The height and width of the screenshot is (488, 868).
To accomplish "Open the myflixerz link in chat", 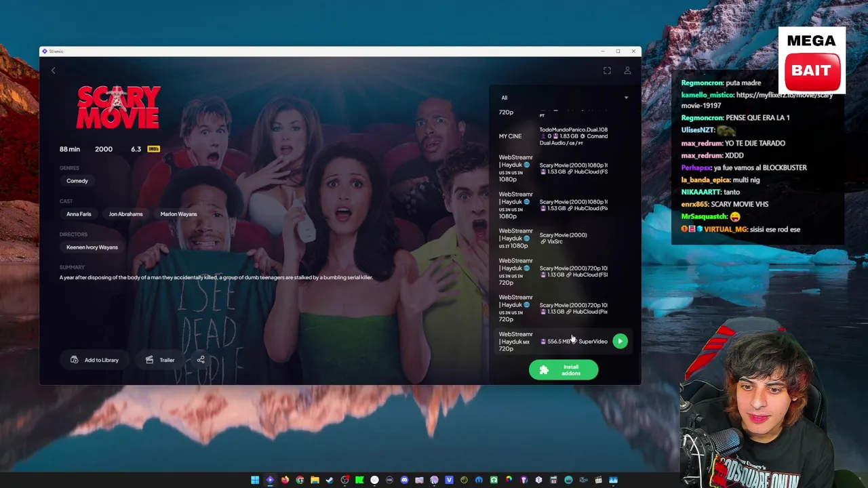I will (x=757, y=100).
